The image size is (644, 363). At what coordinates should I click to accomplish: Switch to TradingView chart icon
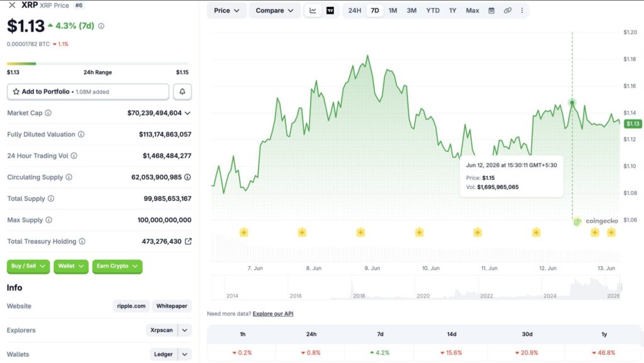[330, 11]
